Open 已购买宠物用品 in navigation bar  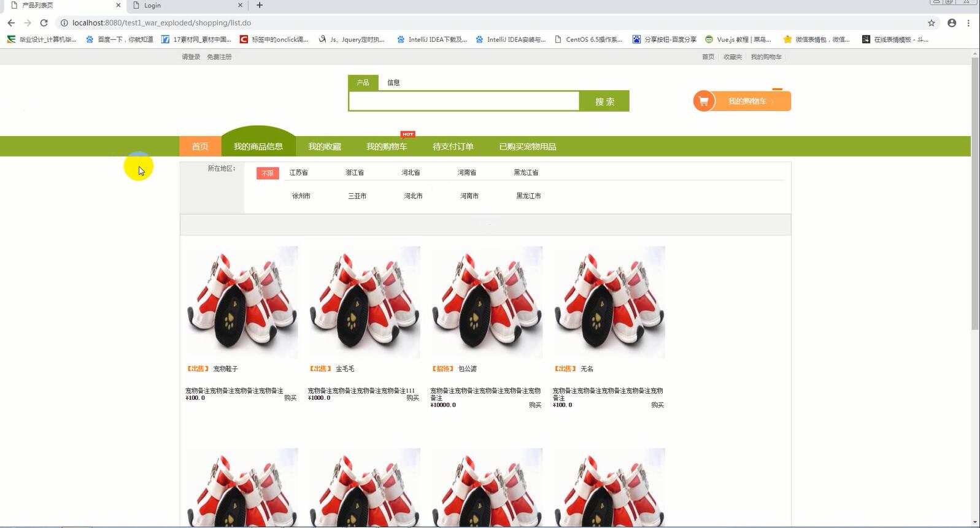pyautogui.click(x=528, y=147)
